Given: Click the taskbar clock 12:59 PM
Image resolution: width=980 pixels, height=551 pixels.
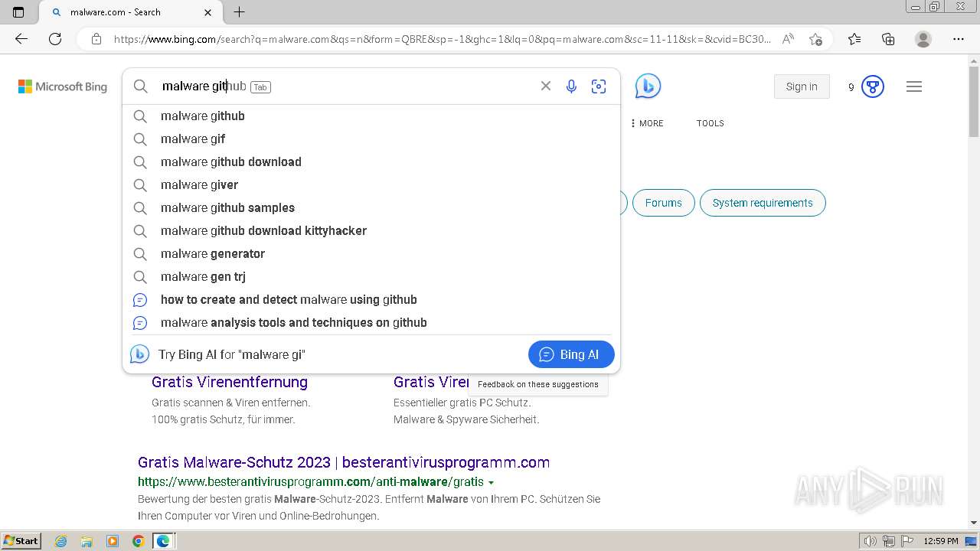Looking at the screenshot, I should pyautogui.click(x=941, y=541).
